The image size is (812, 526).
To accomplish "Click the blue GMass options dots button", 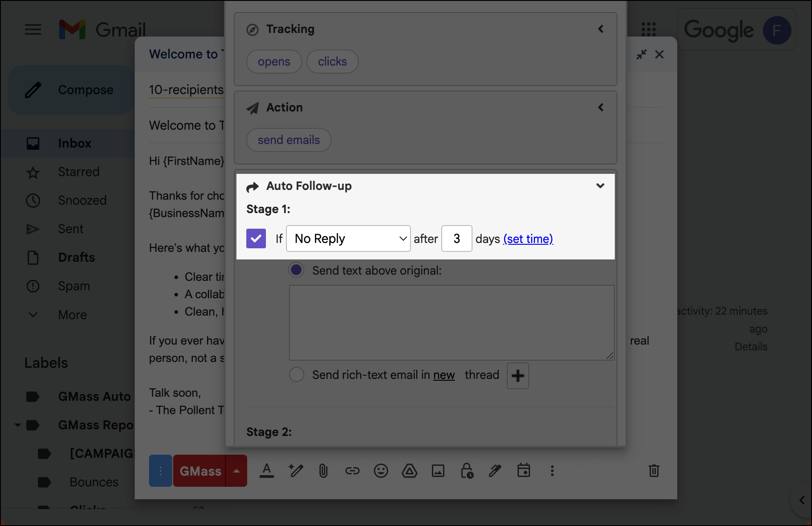I will click(x=161, y=471).
